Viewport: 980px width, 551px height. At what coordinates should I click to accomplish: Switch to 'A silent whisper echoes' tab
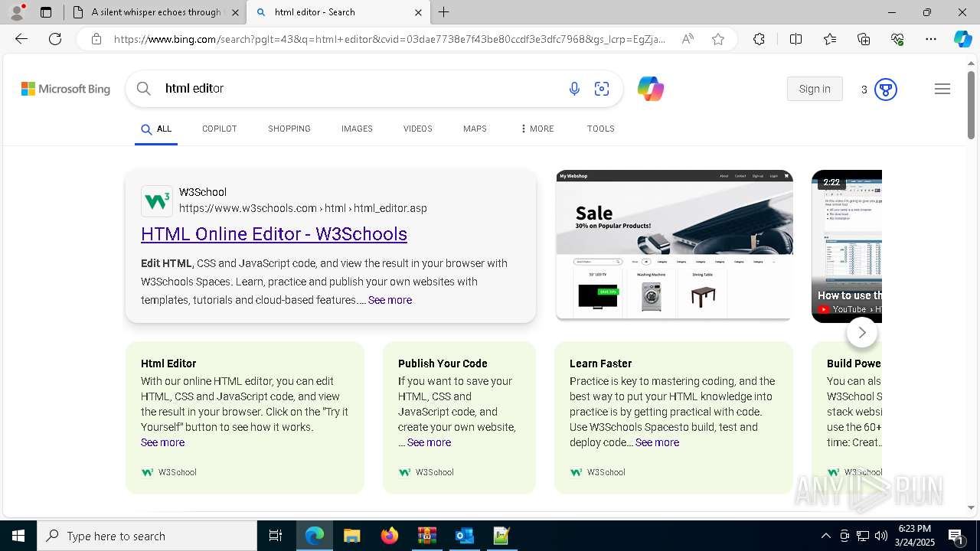(x=155, y=12)
